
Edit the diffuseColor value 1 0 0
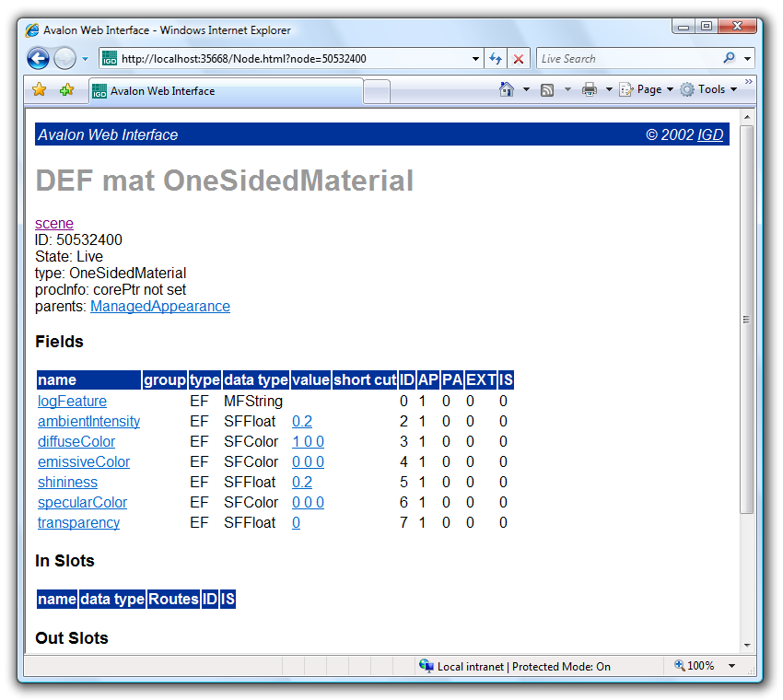click(x=308, y=441)
